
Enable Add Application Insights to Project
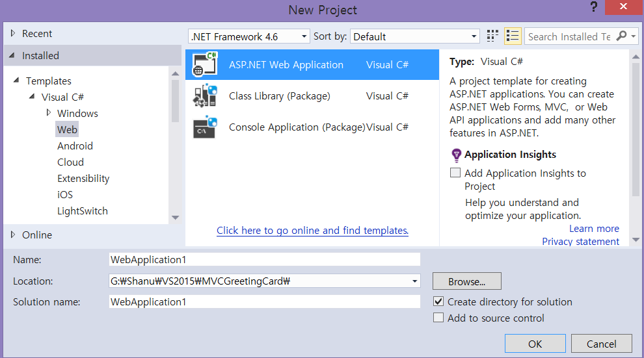point(455,173)
